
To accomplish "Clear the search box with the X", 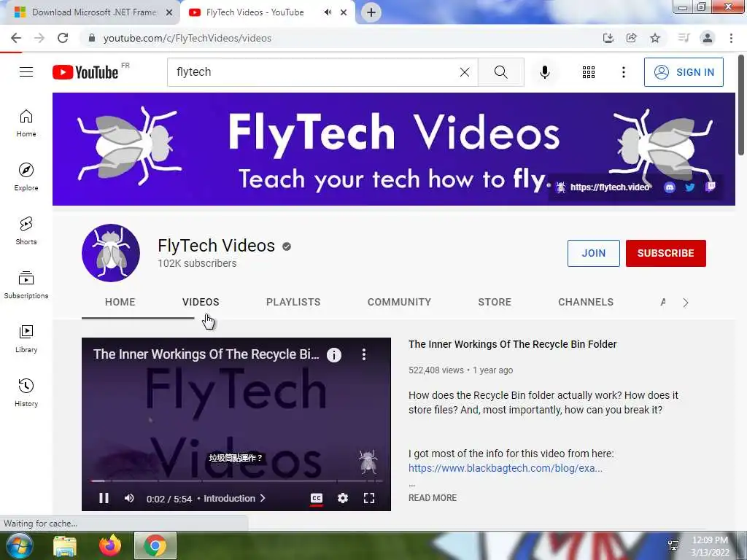I will tap(465, 72).
